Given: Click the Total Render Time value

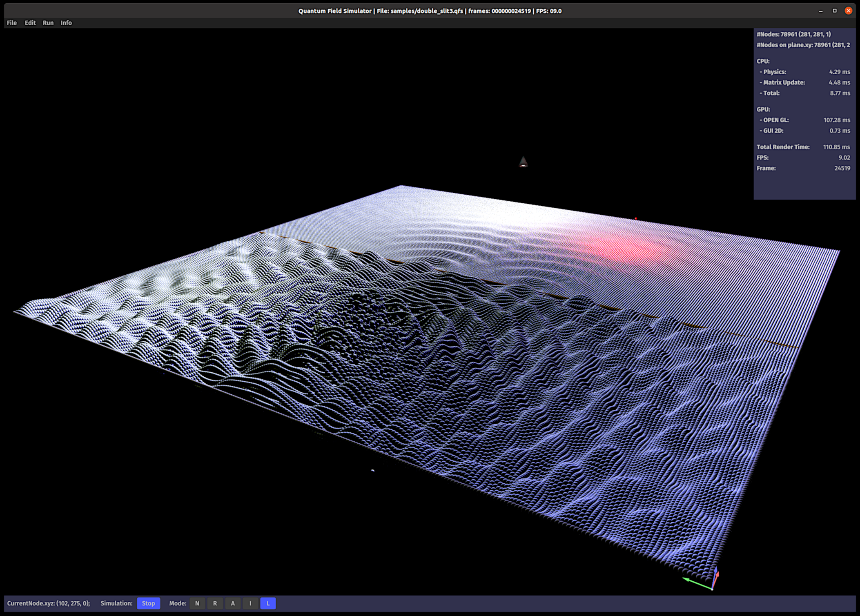Looking at the screenshot, I should (836, 147).
